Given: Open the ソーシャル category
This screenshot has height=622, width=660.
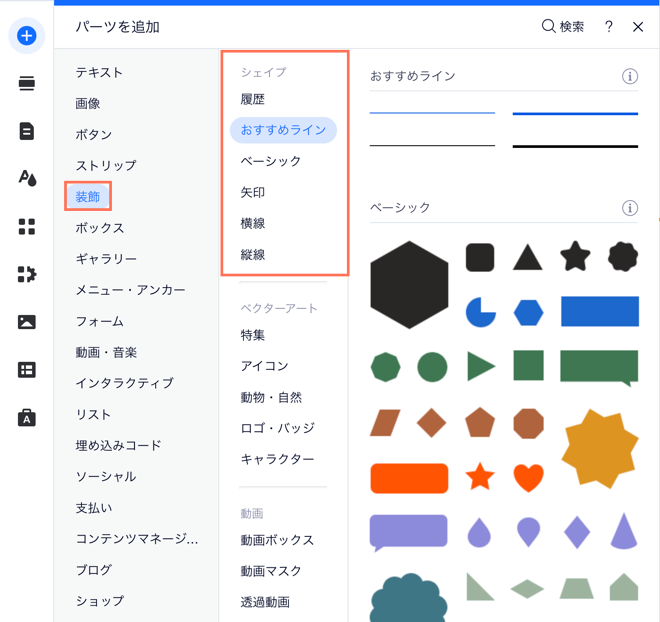Looking at the screenshot, I should [x=106, y=476].
